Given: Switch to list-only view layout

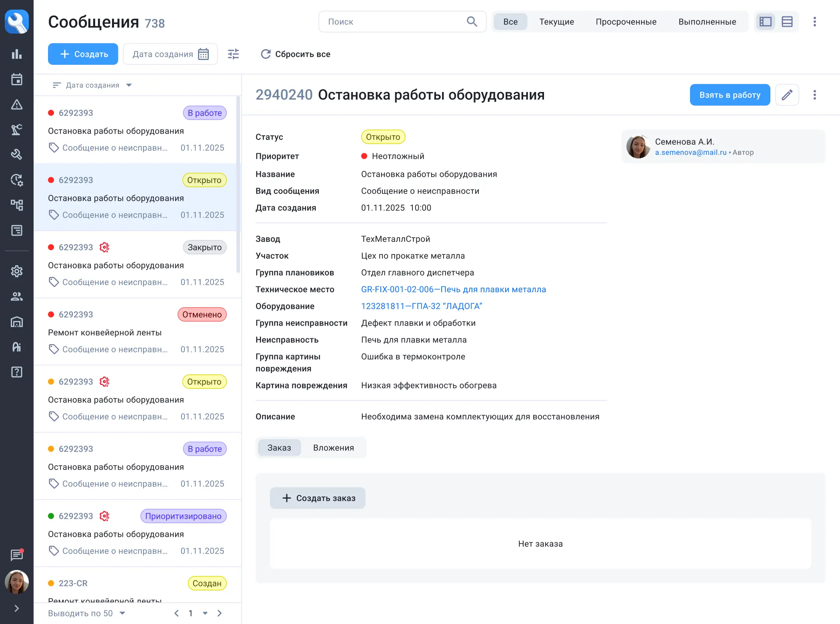Looking at the screenshot, I should (x=787, y=22).
